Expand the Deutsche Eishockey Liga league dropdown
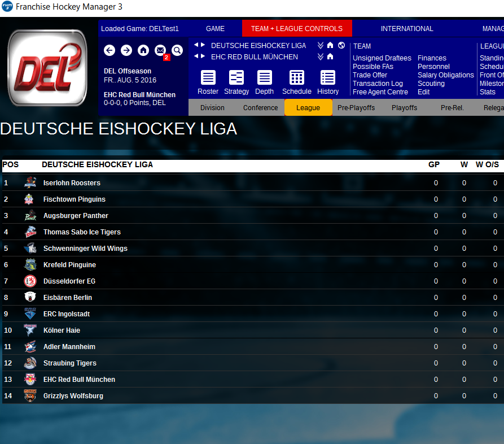 tap(321, 45)
